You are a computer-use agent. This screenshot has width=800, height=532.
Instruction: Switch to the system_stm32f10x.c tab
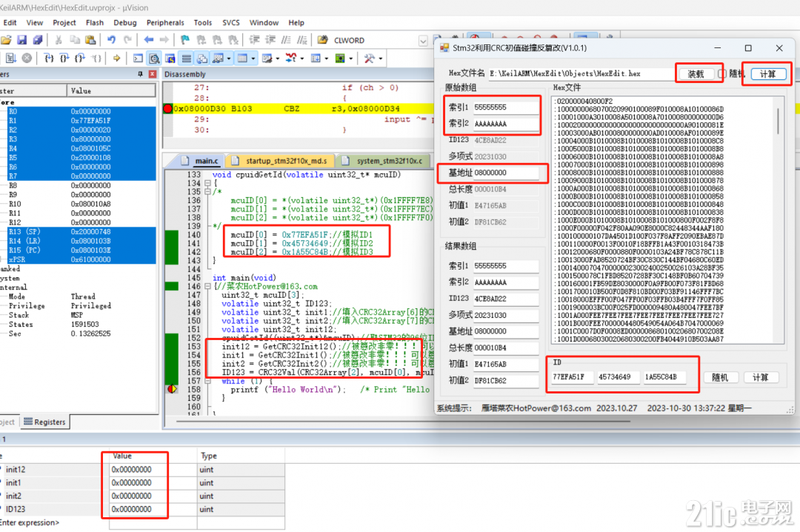(x=383, y=161)
